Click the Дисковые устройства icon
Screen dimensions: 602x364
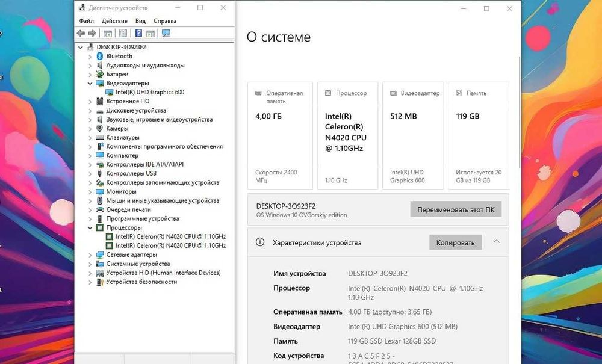point(100,111)
